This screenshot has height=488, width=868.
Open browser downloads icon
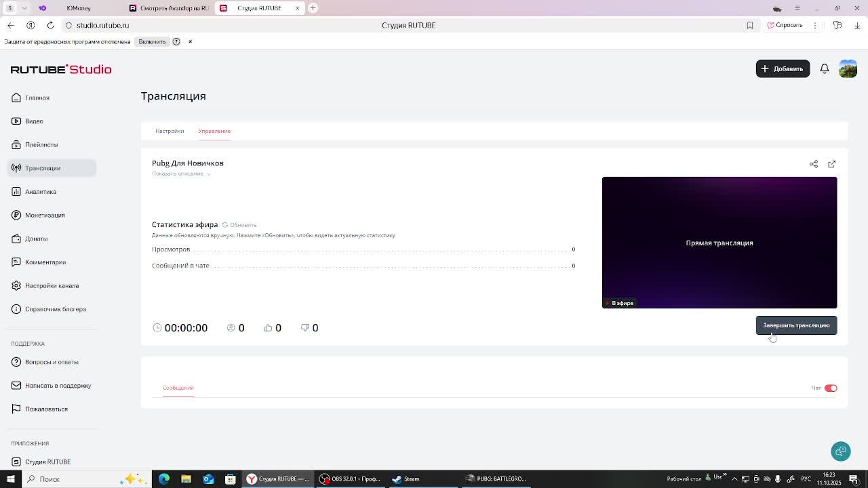[857, 25]
